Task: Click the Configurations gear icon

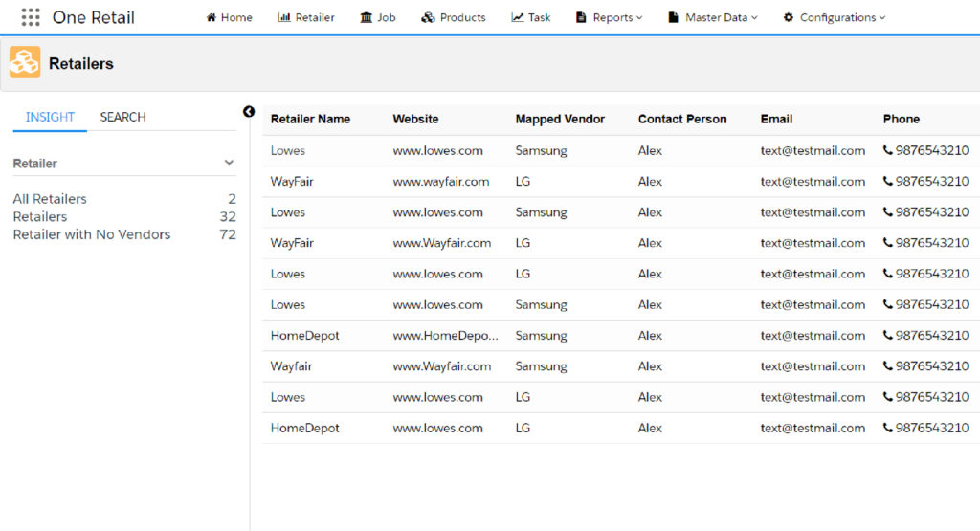Action: [789, 17]
